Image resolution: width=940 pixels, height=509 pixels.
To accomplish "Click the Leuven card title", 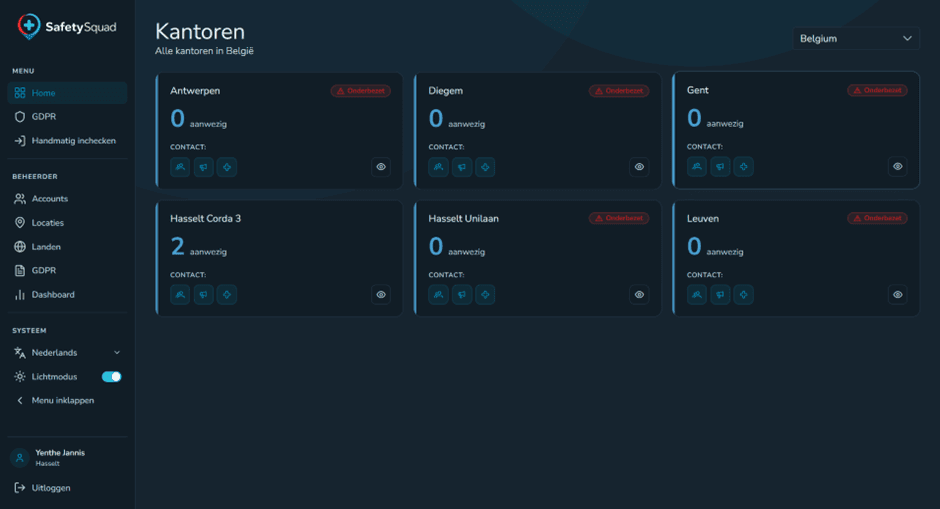I will [703, 219].
